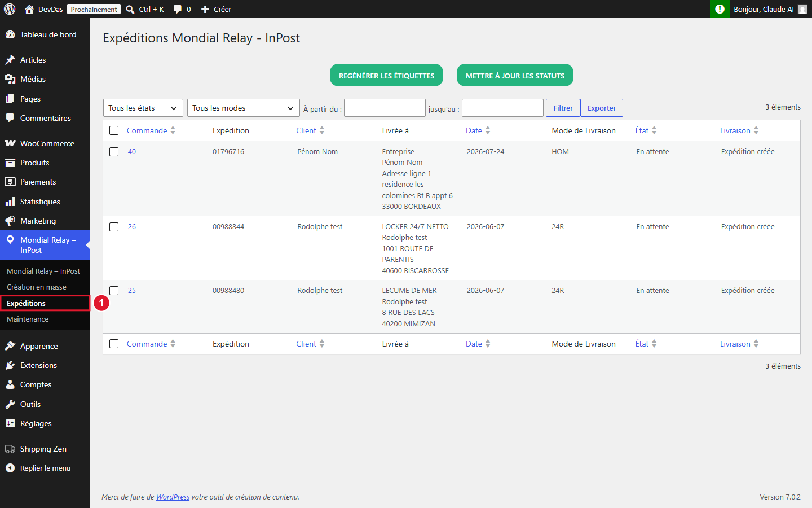Click the Filtrer button
The height and width of the screenshot is (508, 812).
(x=563, y=108)
